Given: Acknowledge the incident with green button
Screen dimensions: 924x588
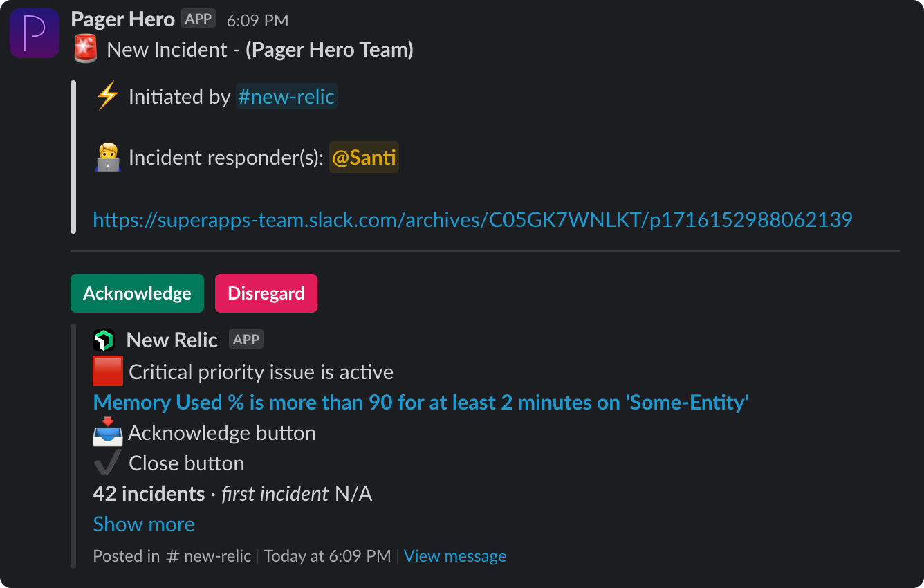Looking at the screenshot, I should [x=137, y=293].
